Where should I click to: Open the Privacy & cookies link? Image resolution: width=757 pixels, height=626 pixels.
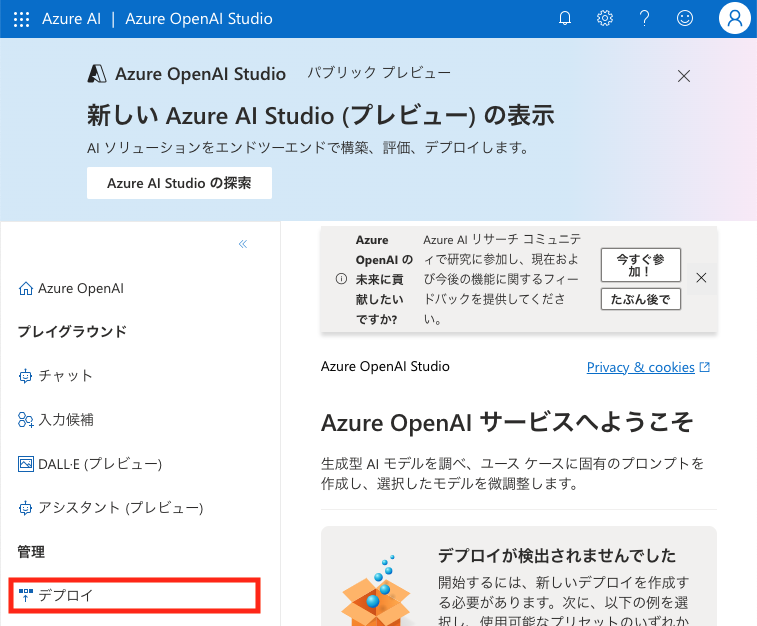[x=640, y=367]
